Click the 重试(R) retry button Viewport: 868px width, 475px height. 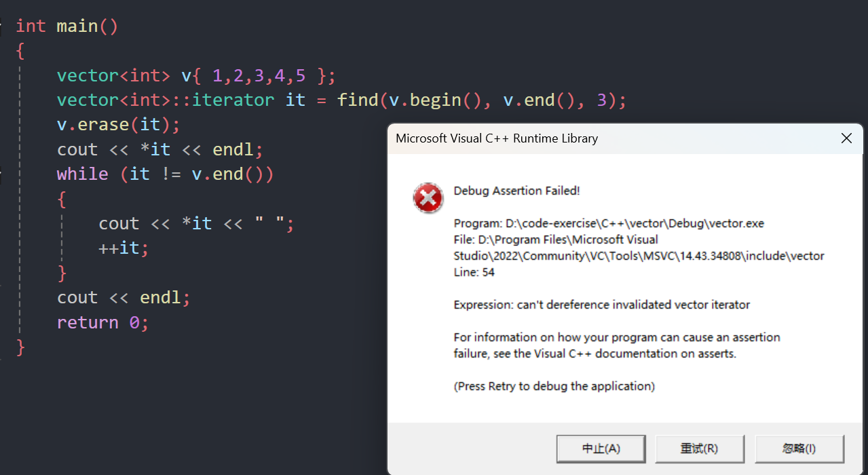700,449
